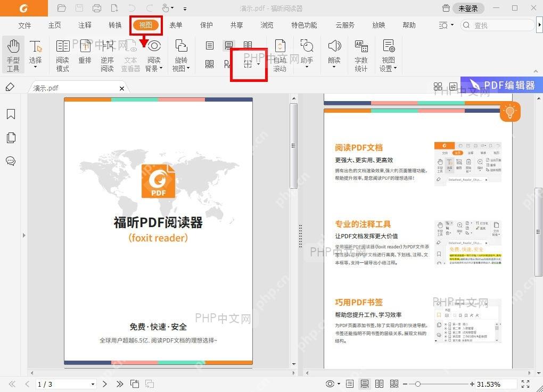The image size is (543, 392).
Task: Click the Undo arrow icon
Action: click(x=131, y=8)
